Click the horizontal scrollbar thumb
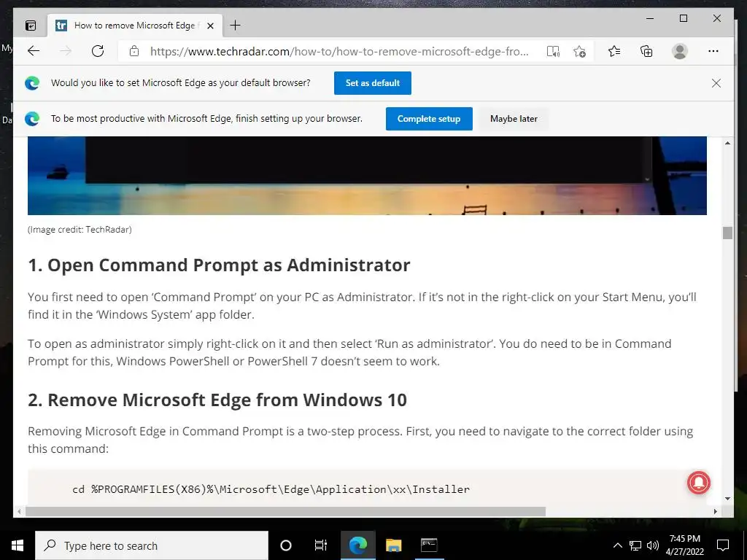The image size is (747, 560). [x=285, y=511]
